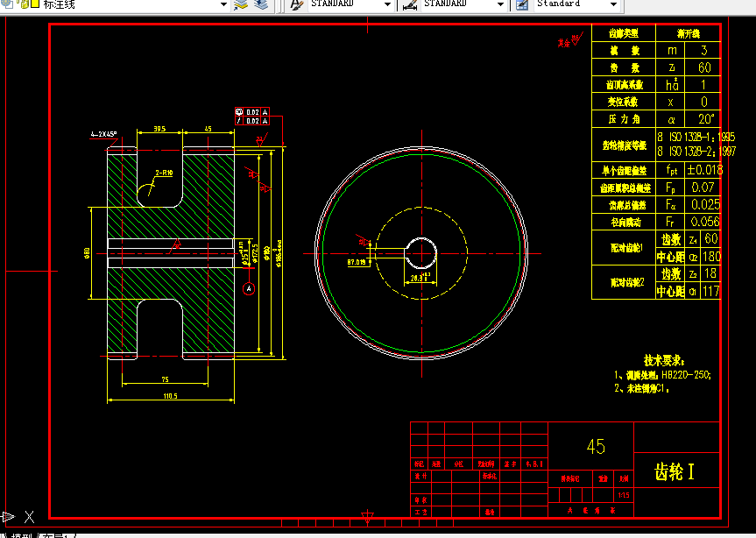Click the material 45 in the title block
Viewport: 756px width, 538px height.
click(596, 446)
